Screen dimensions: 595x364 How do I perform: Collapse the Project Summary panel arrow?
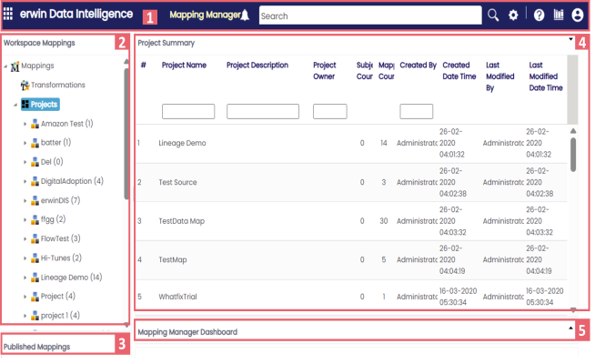(570, 40)
